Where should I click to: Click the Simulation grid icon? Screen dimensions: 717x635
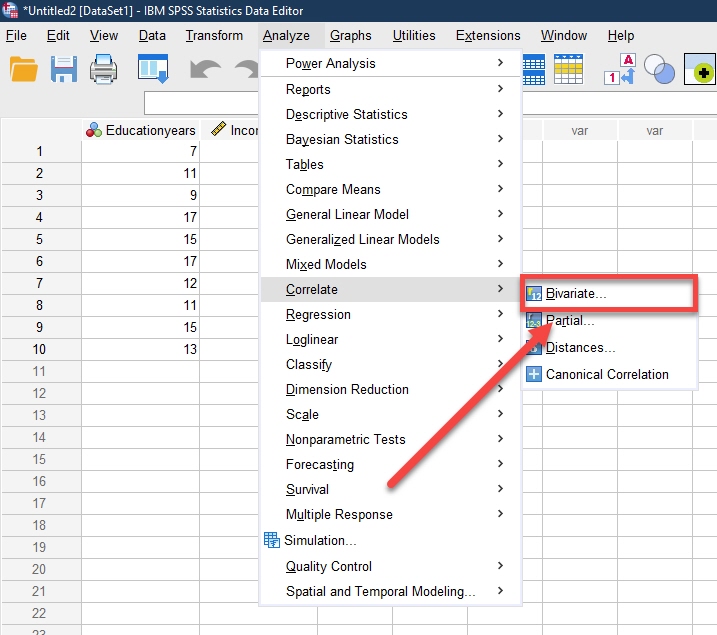pos(272,540)
